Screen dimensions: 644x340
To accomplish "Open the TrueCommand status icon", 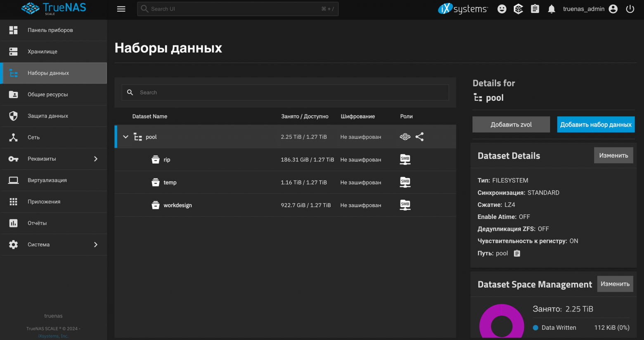I will click(x=518, y=9).
